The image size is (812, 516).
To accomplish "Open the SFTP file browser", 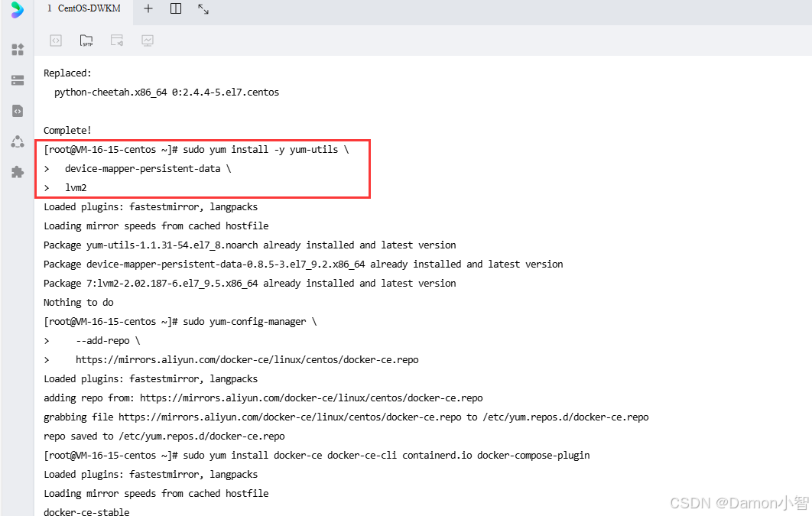I will pyautogui.click(x=86, y=41).
